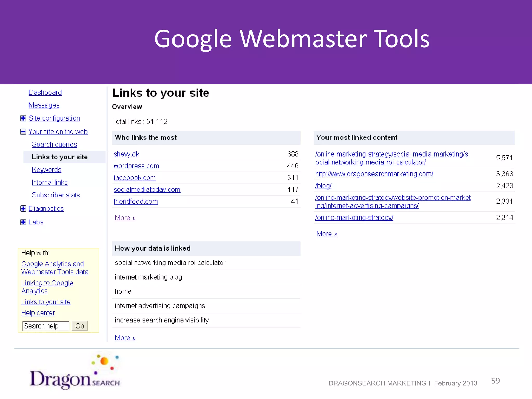Open Subscriber stats page

[x=56, y=195]
